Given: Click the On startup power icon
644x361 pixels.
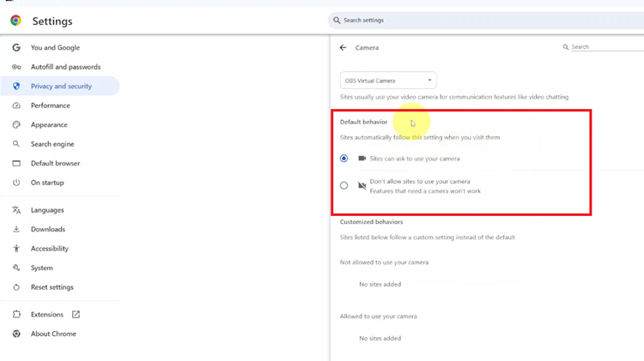Looking at the screenshot, I should click(16, 183).
